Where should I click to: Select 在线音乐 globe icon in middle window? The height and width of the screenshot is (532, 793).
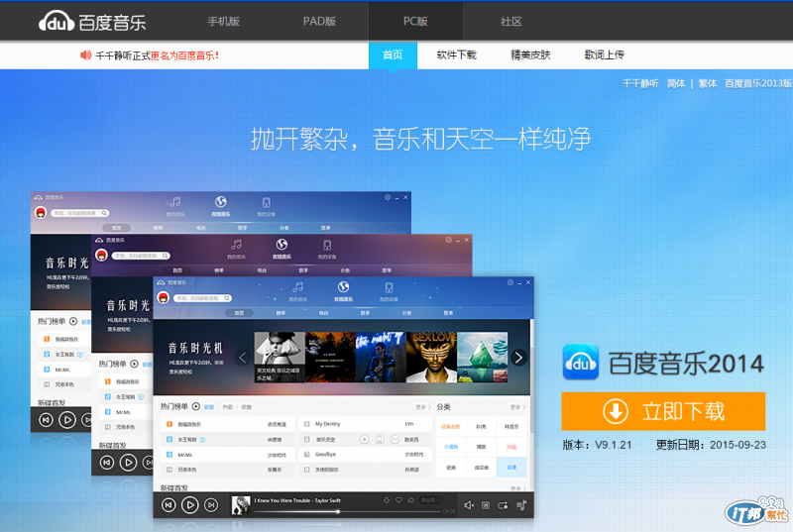pos(282,245)
